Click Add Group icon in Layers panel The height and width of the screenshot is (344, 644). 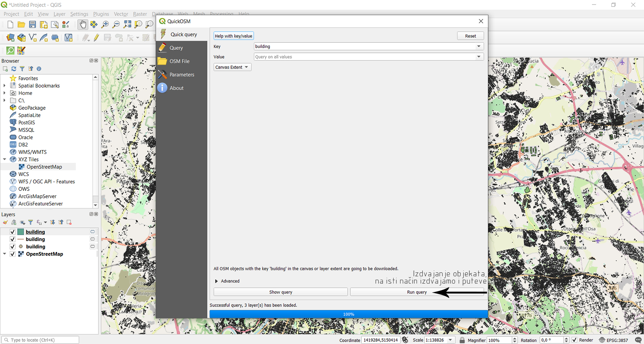coord(14,222)
